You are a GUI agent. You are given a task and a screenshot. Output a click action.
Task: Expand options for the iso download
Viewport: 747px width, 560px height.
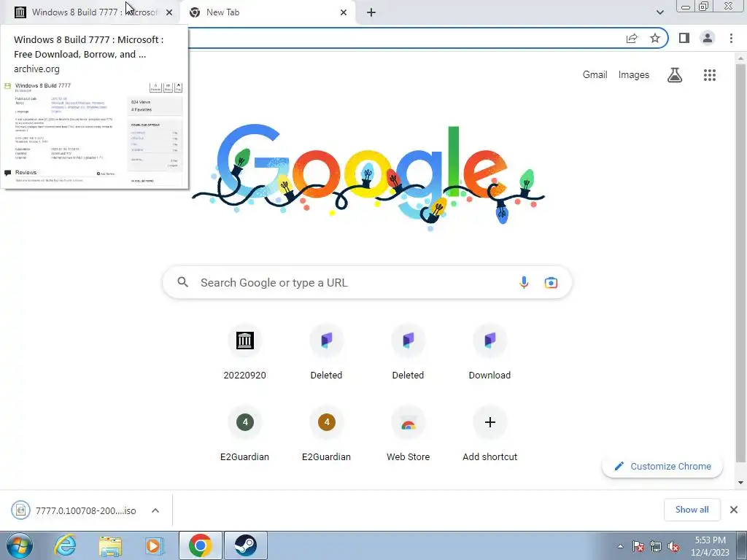pyautogui.click(x=155, y=510)
